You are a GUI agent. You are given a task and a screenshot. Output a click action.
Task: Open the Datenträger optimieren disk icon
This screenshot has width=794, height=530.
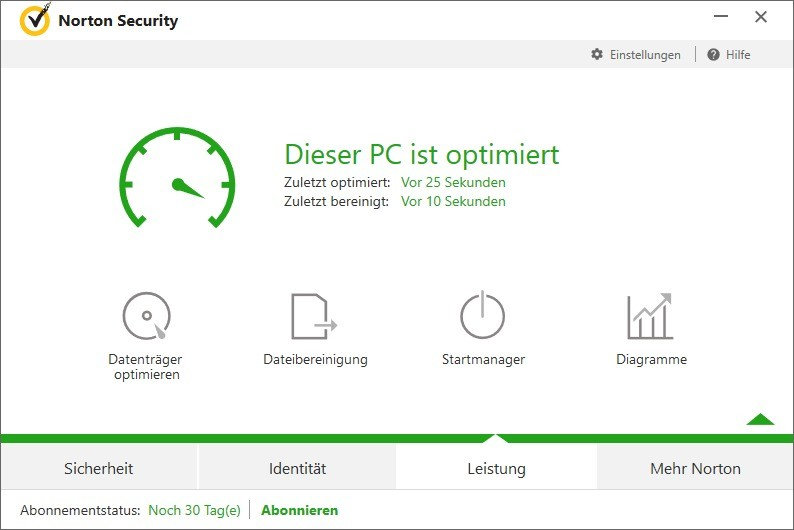(x=147, y=315)
